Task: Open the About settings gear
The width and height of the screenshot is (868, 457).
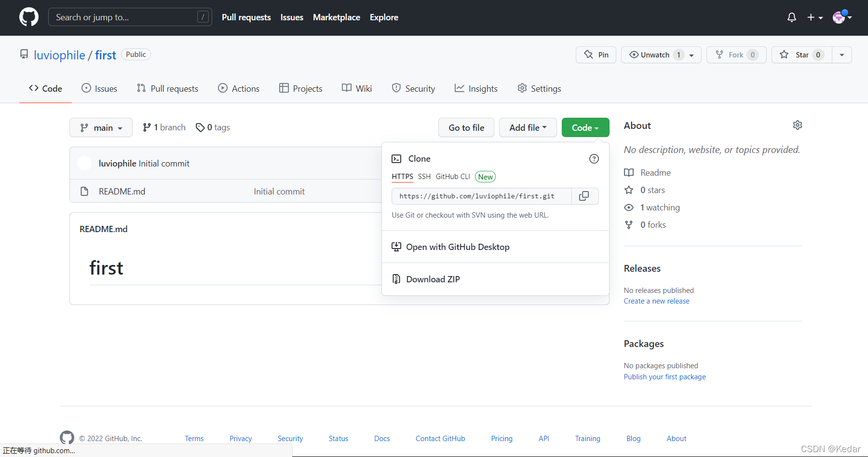Action: coord(798,125)
